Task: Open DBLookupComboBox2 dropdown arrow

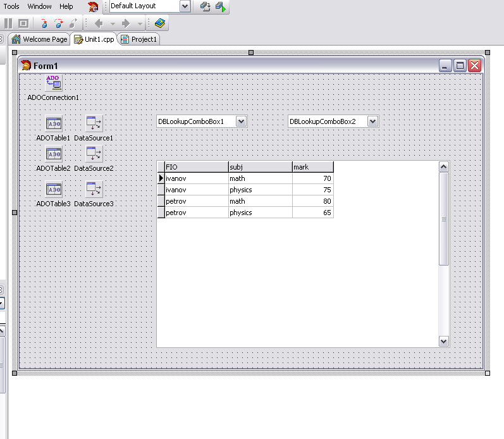Action: pos(372,121)
